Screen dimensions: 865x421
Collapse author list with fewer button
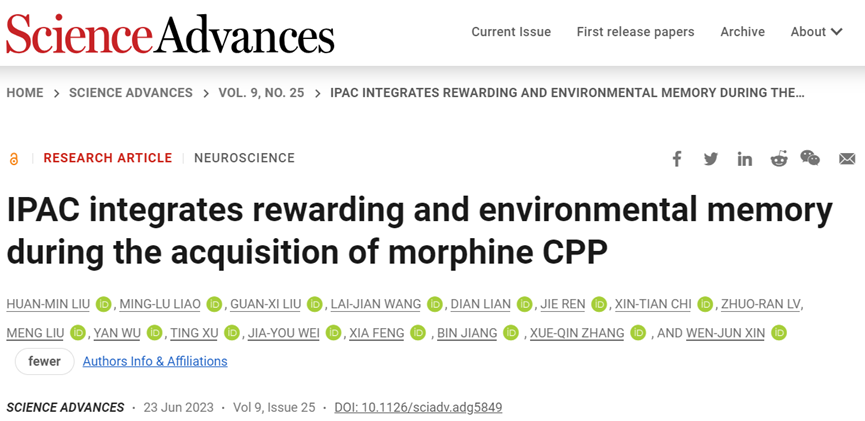(x=44, y=361)
